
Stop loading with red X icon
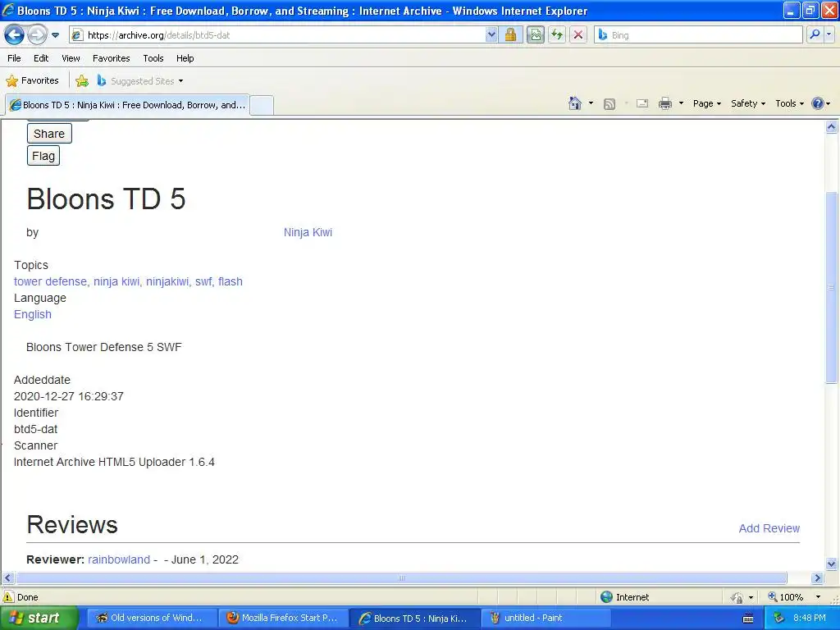coord(578,34)
